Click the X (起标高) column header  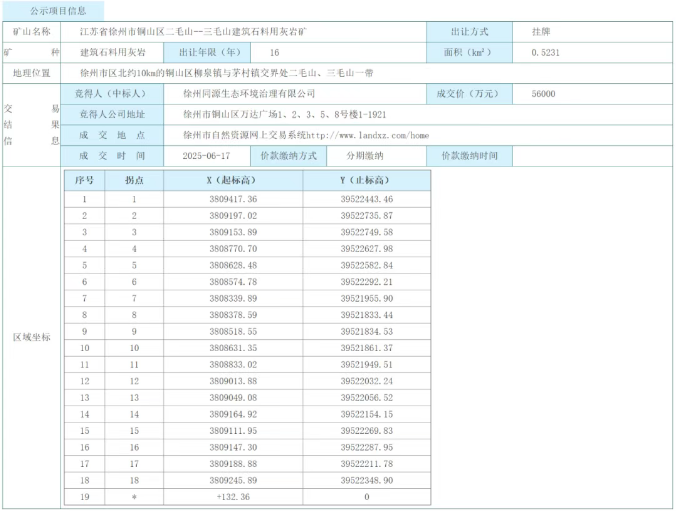click(233, 180)
